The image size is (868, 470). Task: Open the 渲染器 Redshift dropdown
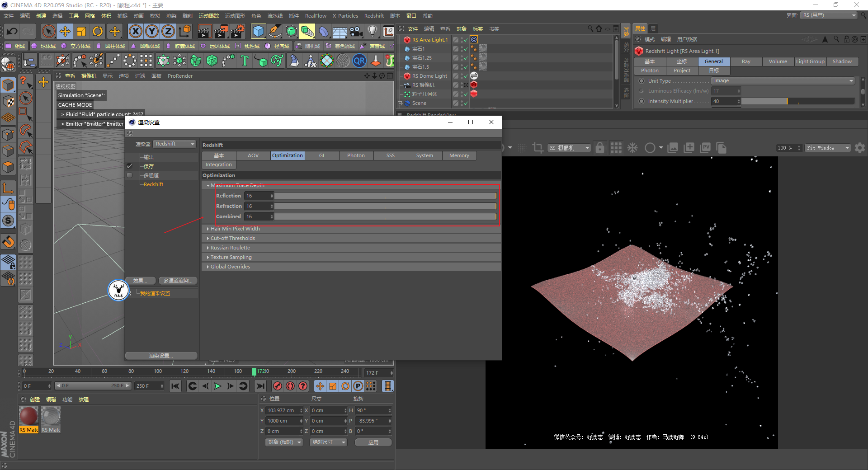click(175, 144)
